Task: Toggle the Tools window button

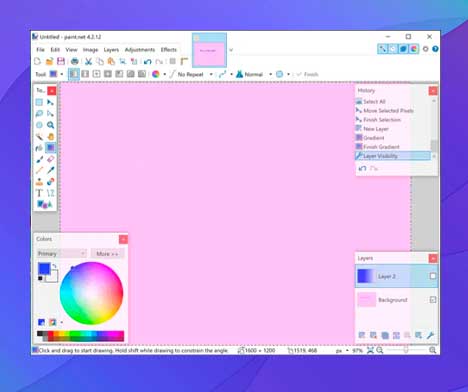Action: coord(383,49)
